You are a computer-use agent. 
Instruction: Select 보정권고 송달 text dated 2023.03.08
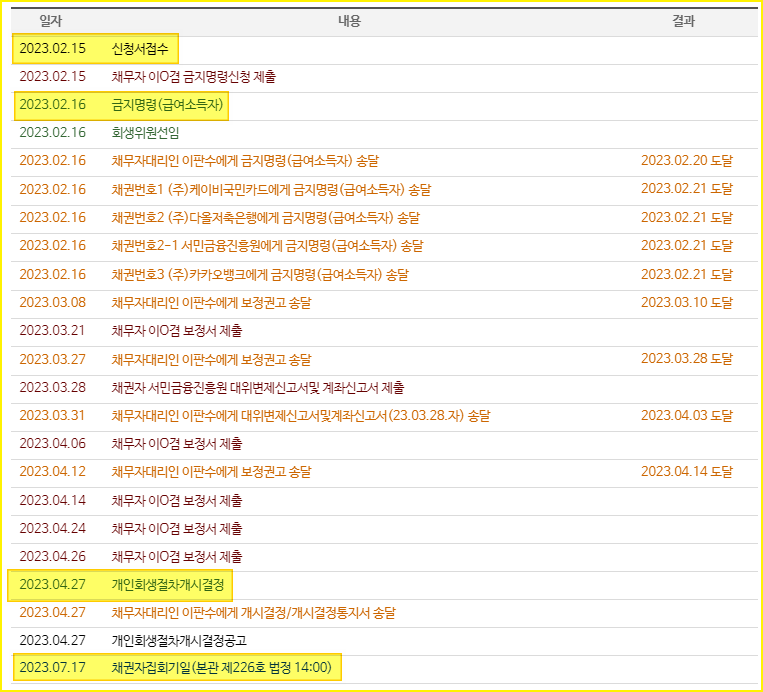pyautogui.click(x=211, y=303)
